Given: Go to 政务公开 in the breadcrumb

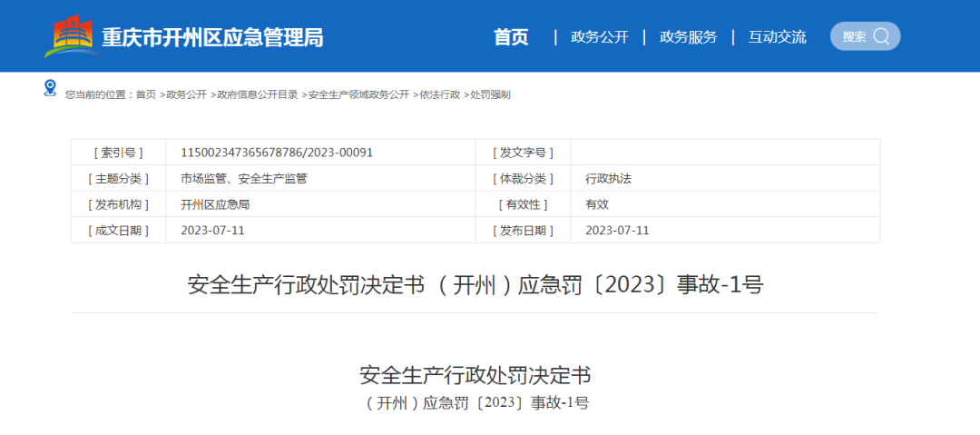Looking at the screenshot, I should [x=186, y=95].
